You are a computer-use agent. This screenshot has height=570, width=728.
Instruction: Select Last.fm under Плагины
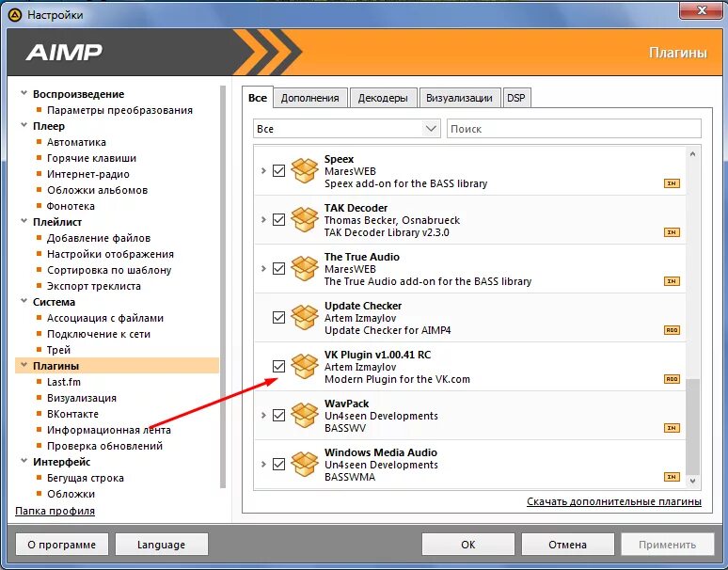64,382
